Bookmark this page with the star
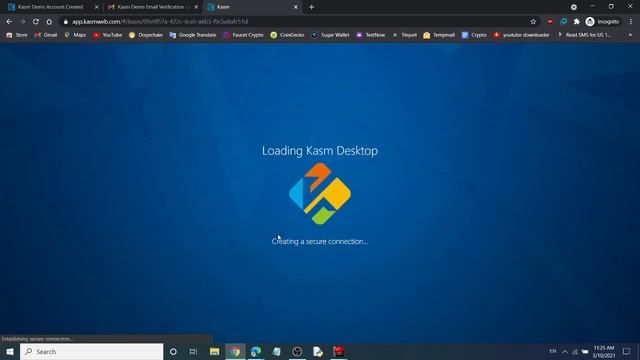 point(533,22)
